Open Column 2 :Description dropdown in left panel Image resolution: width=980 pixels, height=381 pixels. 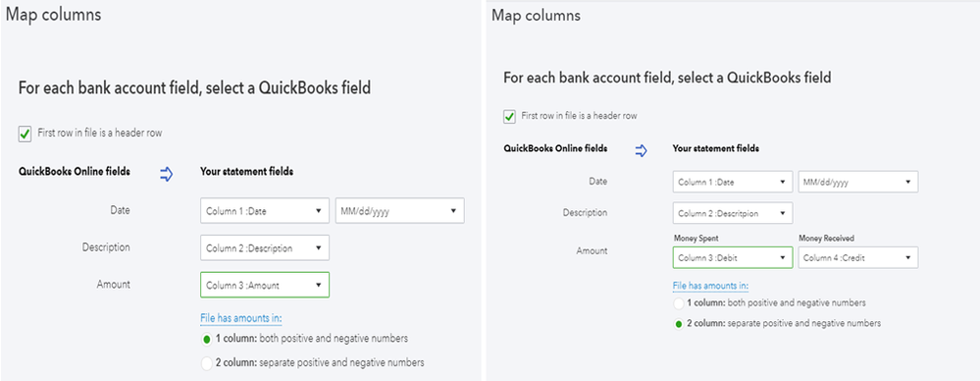265,247
